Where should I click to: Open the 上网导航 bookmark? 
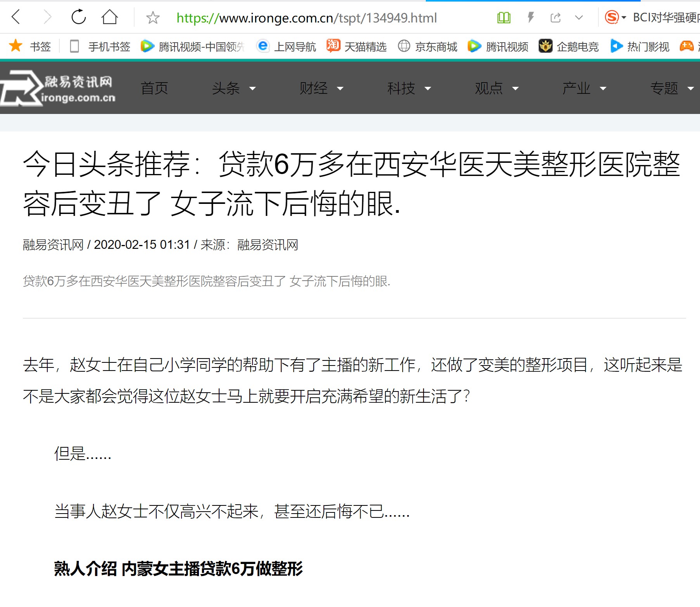(x=286, y=47)
